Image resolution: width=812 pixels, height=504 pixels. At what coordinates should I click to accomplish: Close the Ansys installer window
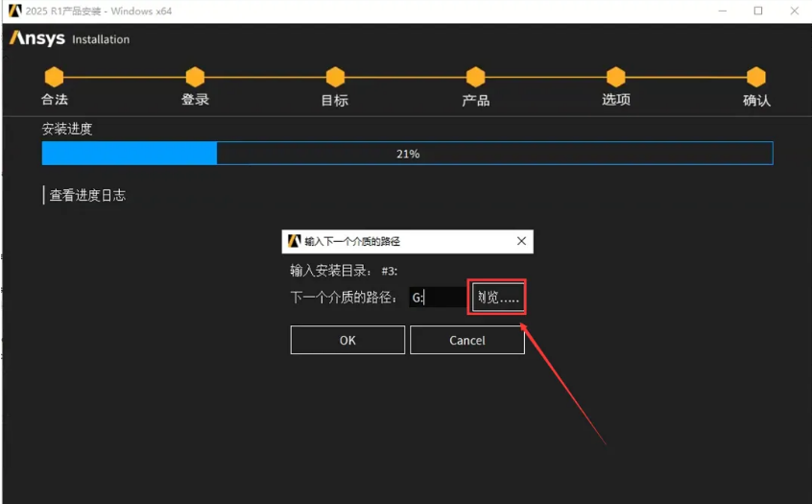coord(795,11)
